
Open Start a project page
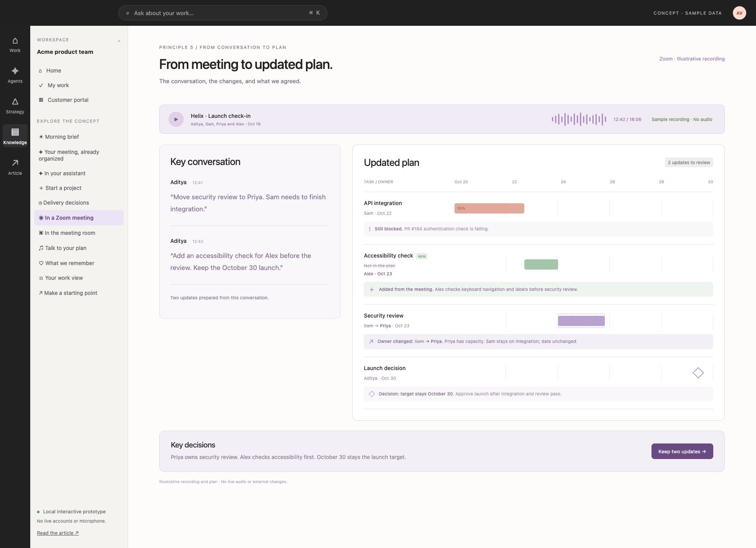(79, 188)
